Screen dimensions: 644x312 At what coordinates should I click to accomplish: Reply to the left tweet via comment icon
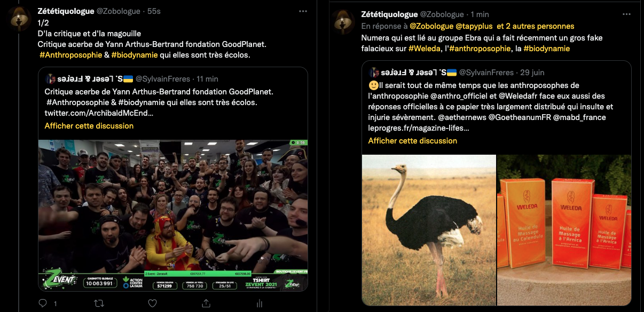[43, 303]
